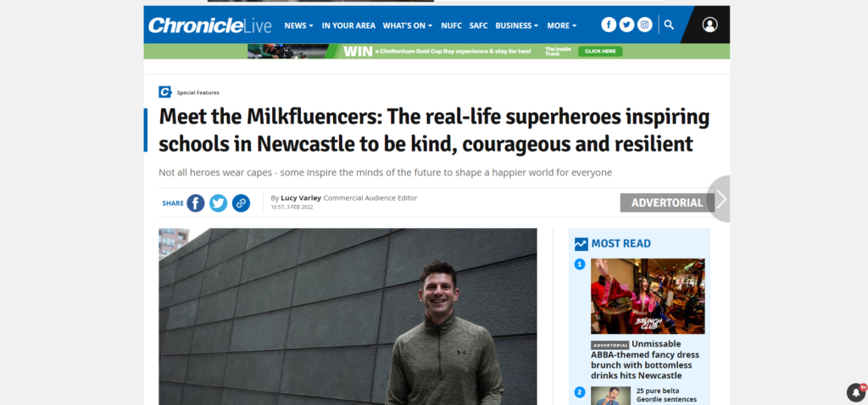The height and width of the screenshot is (405, 868).
Task: Expand the WHAT'S ON dropdown menu
Action: click(408, 25)
